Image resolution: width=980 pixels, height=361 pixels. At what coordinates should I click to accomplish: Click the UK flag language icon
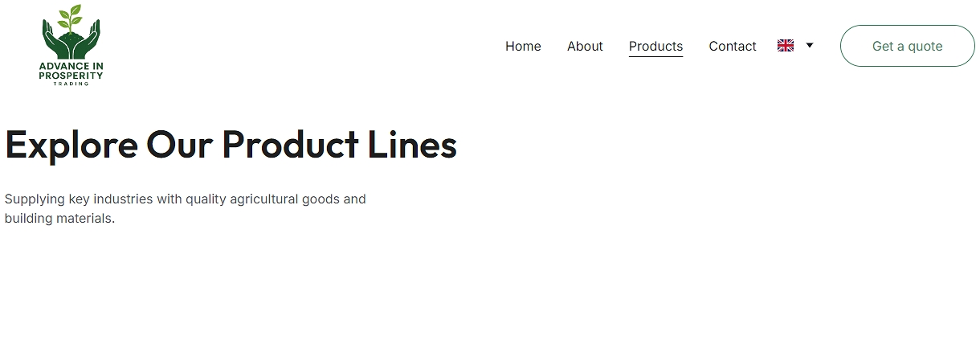(786, 46)
